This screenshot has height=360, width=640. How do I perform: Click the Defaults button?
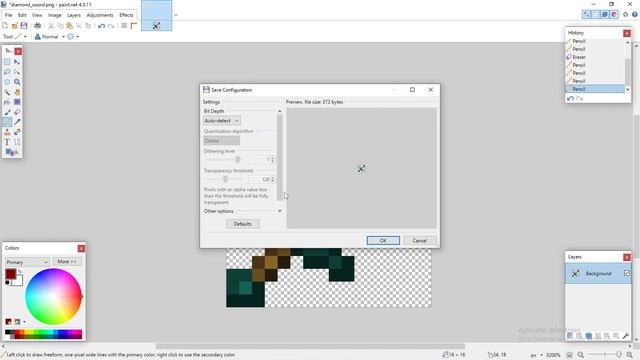[242, 224]
